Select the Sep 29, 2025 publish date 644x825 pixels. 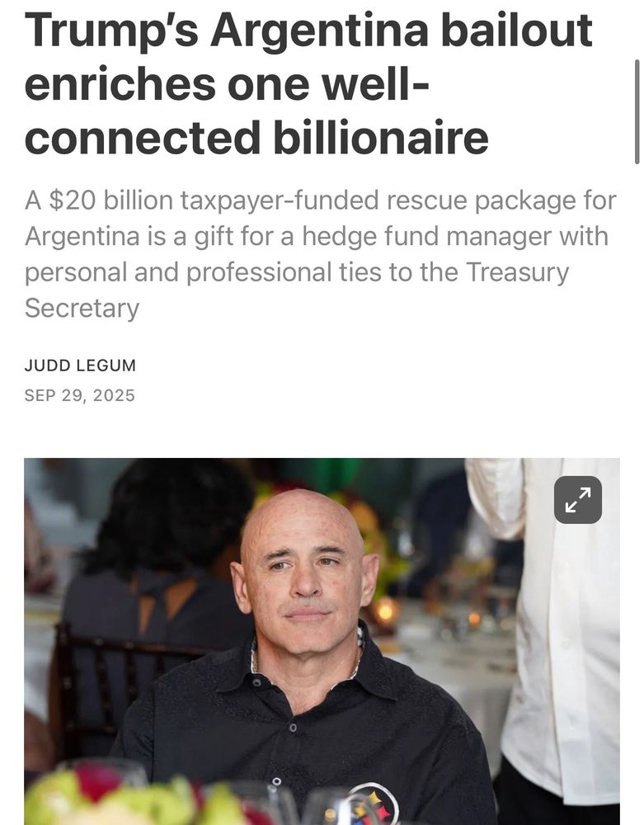(x=79, y=395)
